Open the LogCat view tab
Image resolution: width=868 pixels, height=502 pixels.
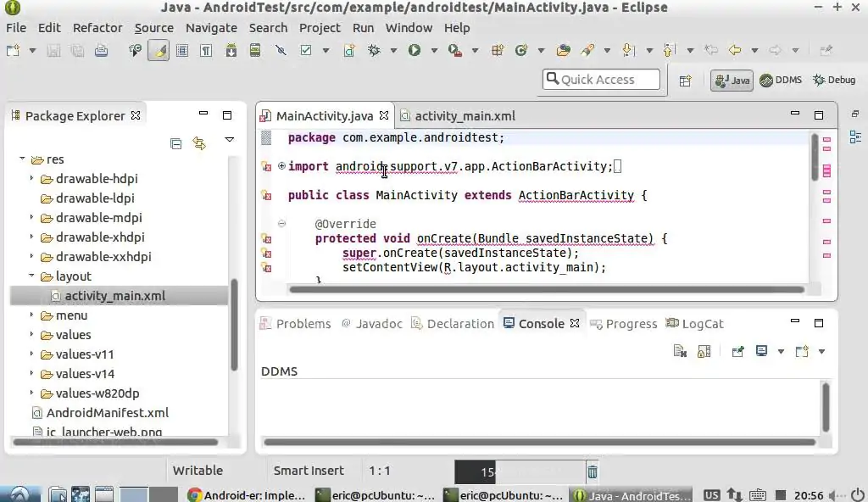(x=695, y=324)
